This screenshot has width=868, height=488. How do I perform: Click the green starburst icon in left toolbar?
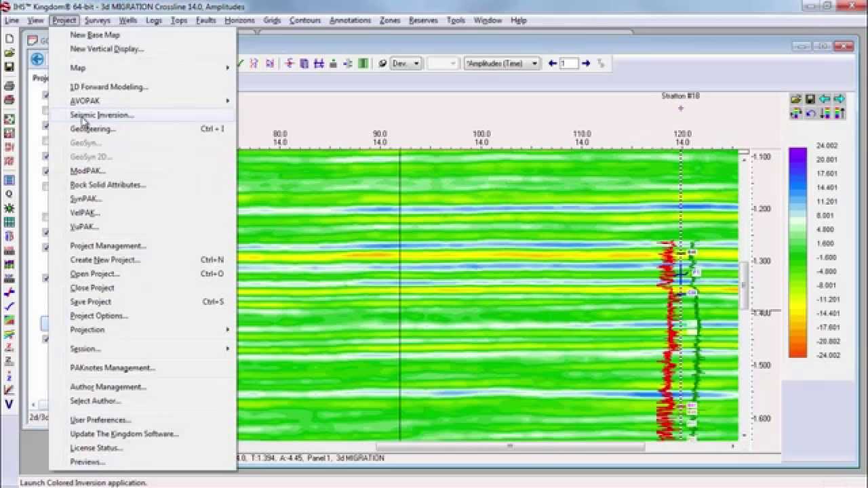(x=9, y=207)
